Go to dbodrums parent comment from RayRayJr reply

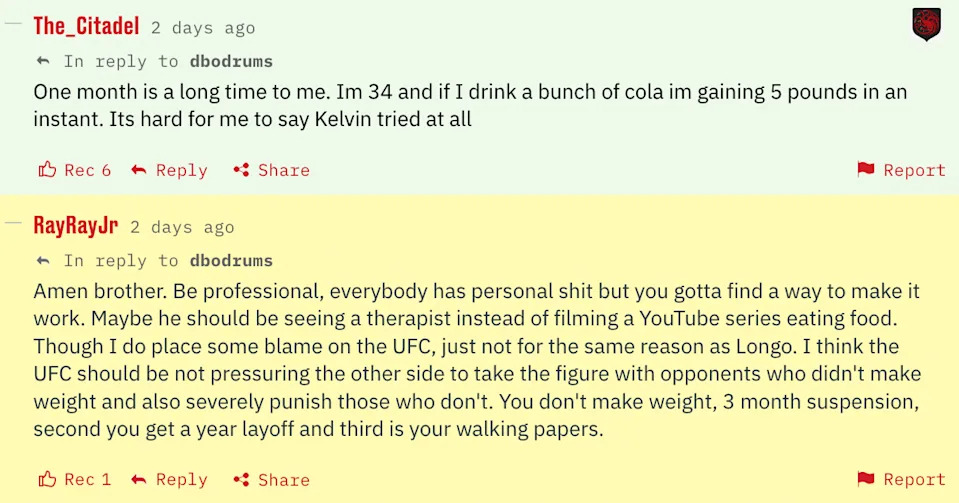(x=231, y=260)
